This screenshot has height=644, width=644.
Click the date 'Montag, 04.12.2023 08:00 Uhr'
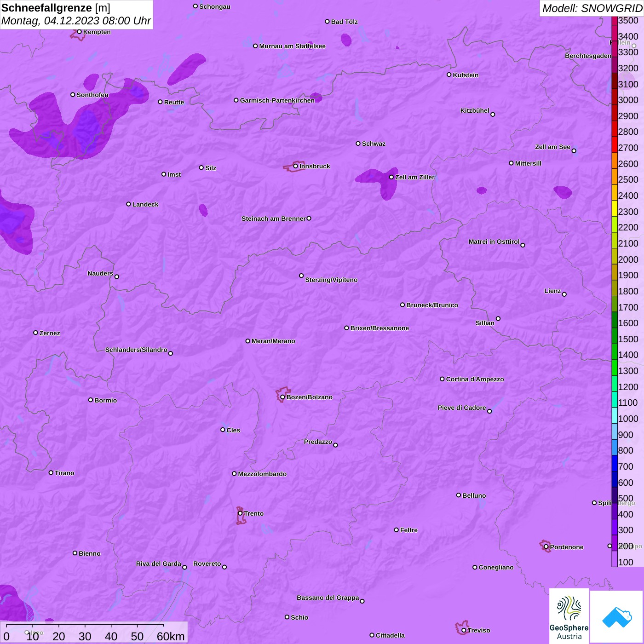click(76, 21)
